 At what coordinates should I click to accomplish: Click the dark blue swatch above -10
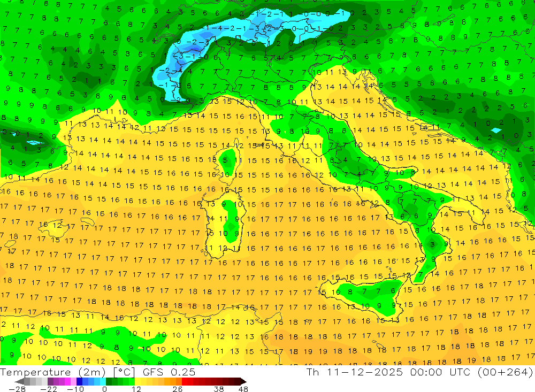click(x=79, y=381)
